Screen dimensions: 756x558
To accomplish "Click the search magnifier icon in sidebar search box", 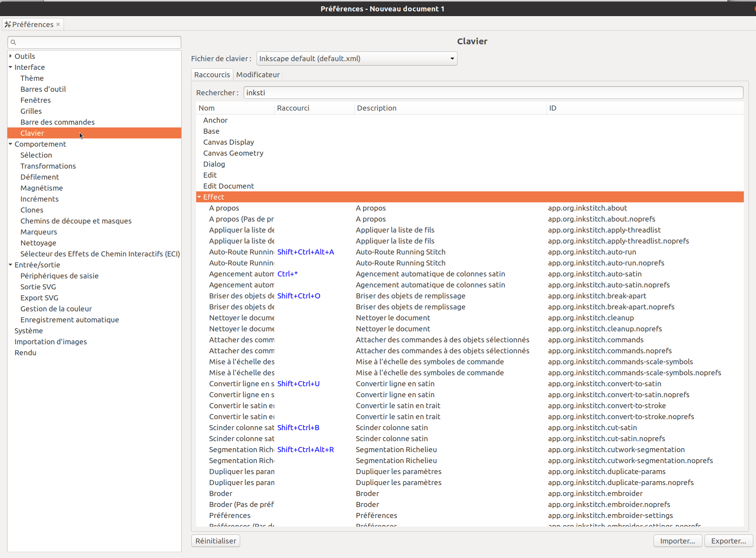I will pos(13,42).
